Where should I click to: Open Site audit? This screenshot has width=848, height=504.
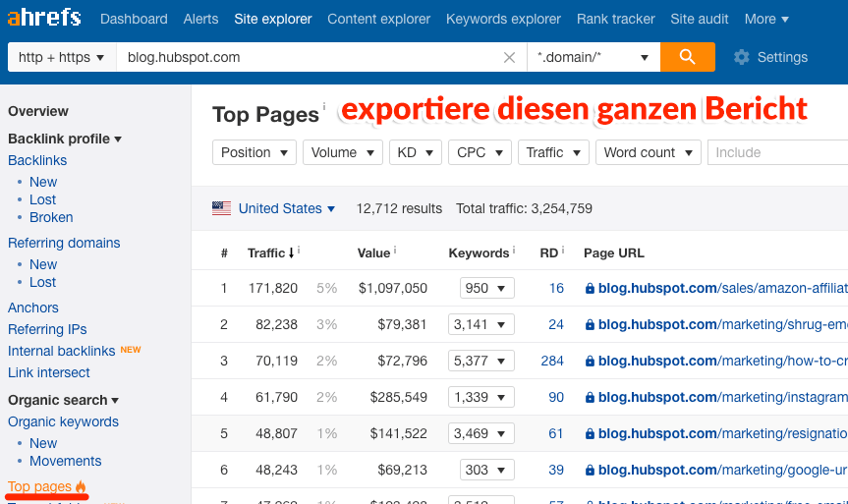tap(700, 19)
